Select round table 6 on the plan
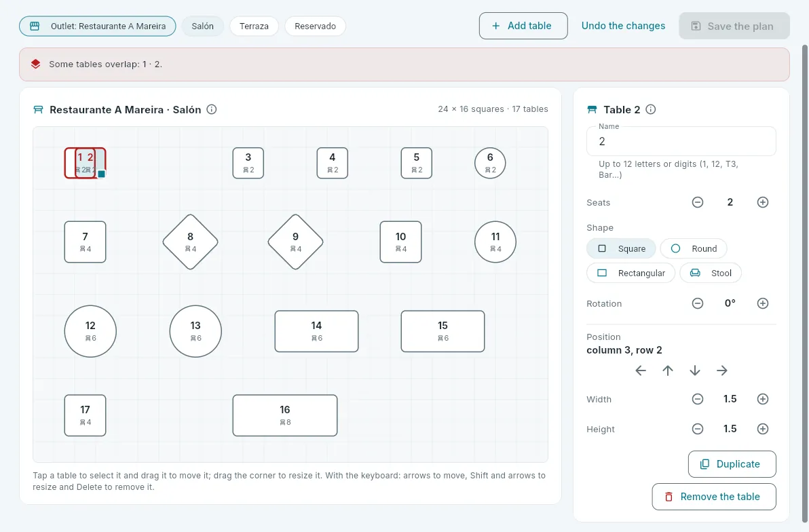Viewport: 809px width, 532px height. pos(490,163)
